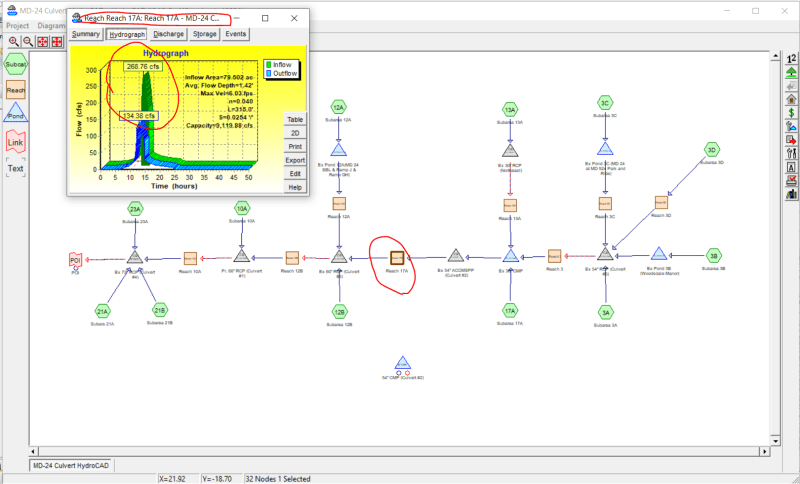Click the horizontal scrollbar right arrow
800x484 pixels.
point(765,451)
